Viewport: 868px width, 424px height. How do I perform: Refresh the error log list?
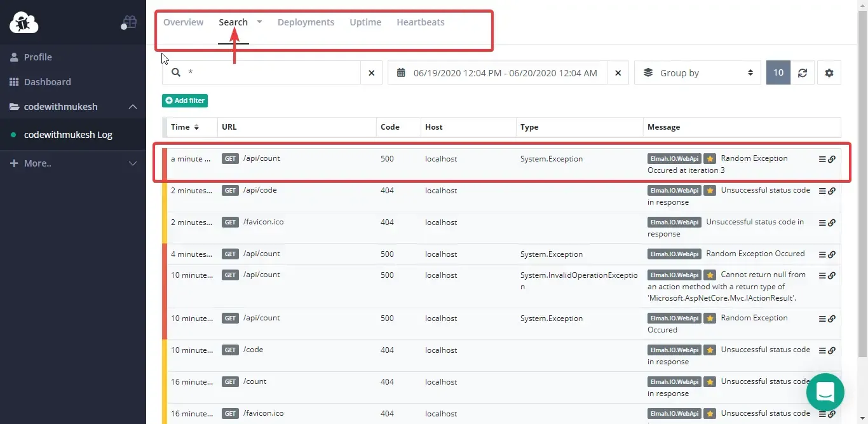click(x=803, y=72)
